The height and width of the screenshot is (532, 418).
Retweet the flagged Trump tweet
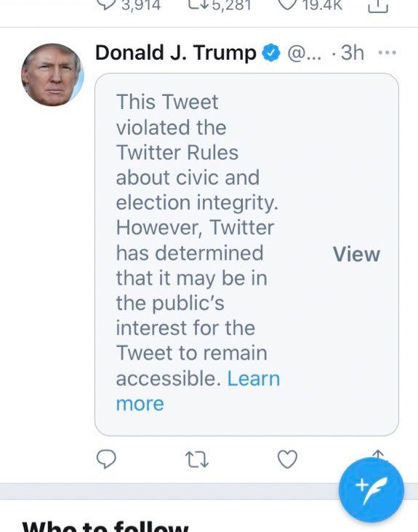click(197, 459)
